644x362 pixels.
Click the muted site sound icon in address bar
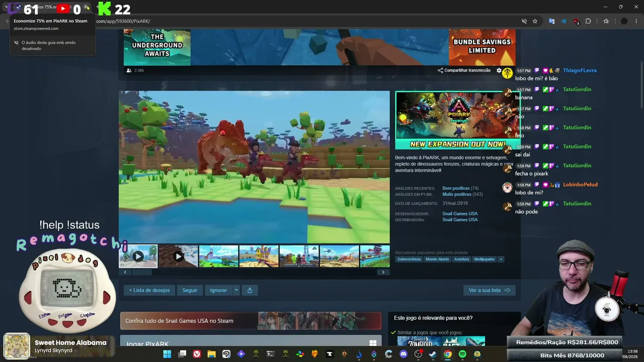tap(524, 21)
